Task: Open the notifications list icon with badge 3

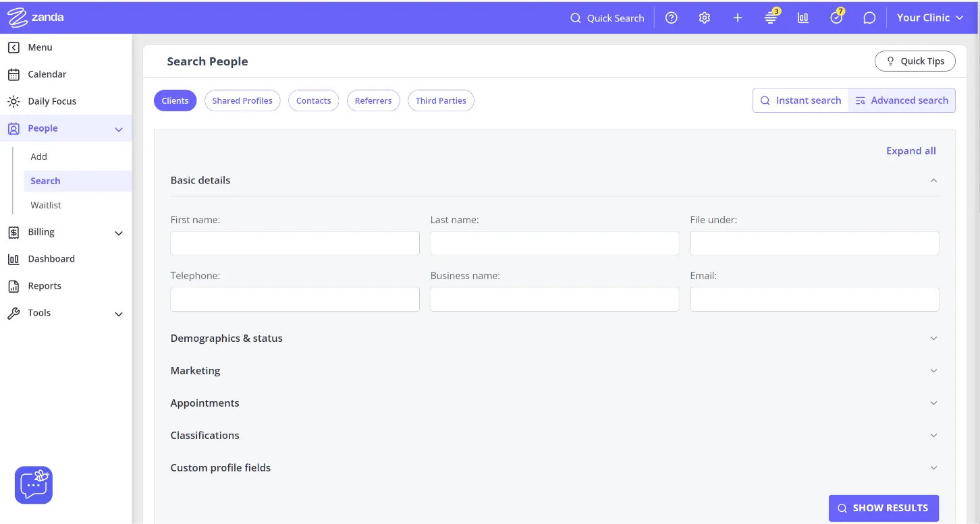Action: click(x=771, y=18)
